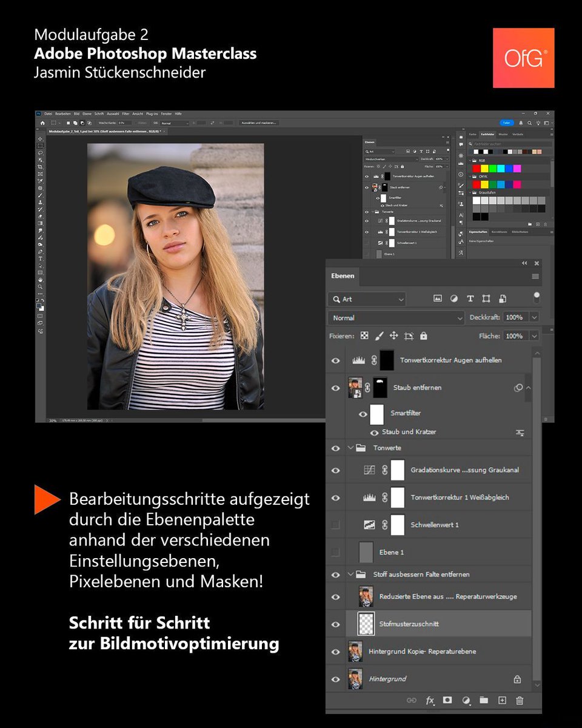Hide enlarged Tonwerte group via eye
This screenshot has height=728, width=582.
point(335,448)
